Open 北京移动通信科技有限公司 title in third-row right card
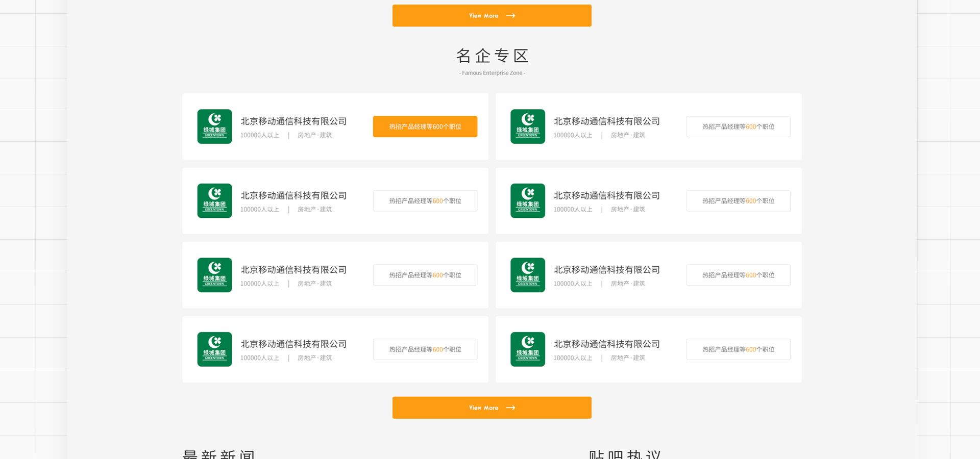The height and width of the screenshot is (459, 980). point(606,270)
